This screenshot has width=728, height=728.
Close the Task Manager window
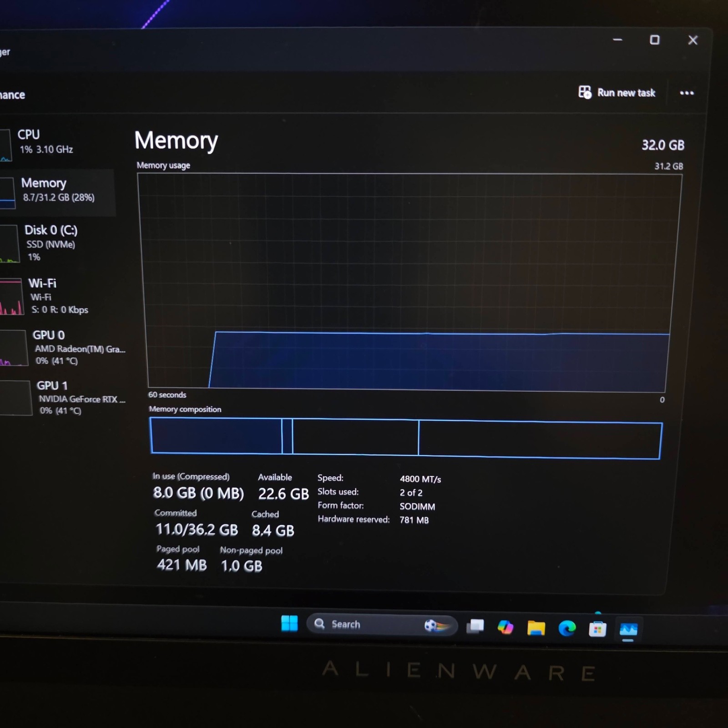(x=693, y=40)
